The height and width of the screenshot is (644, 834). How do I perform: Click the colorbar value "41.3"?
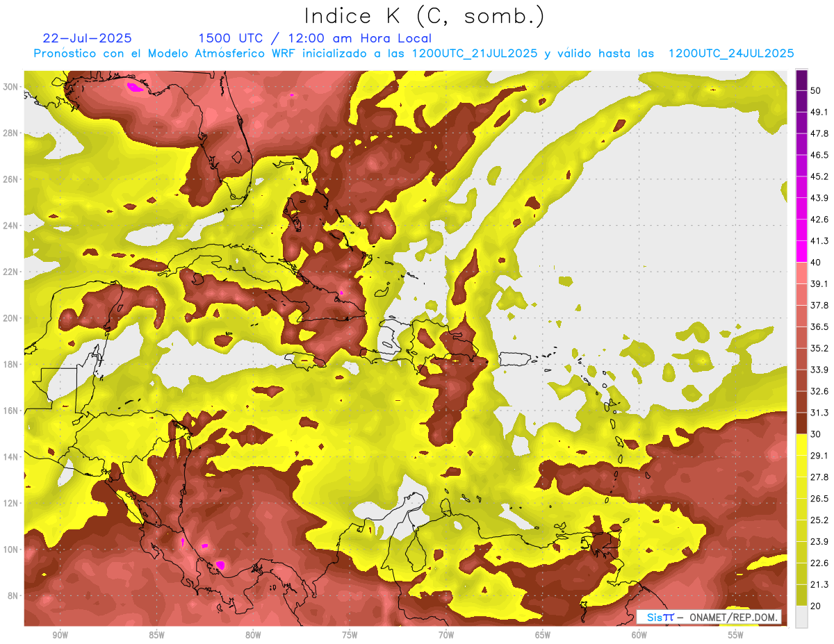pyautogui.click(x=819, y=241)
